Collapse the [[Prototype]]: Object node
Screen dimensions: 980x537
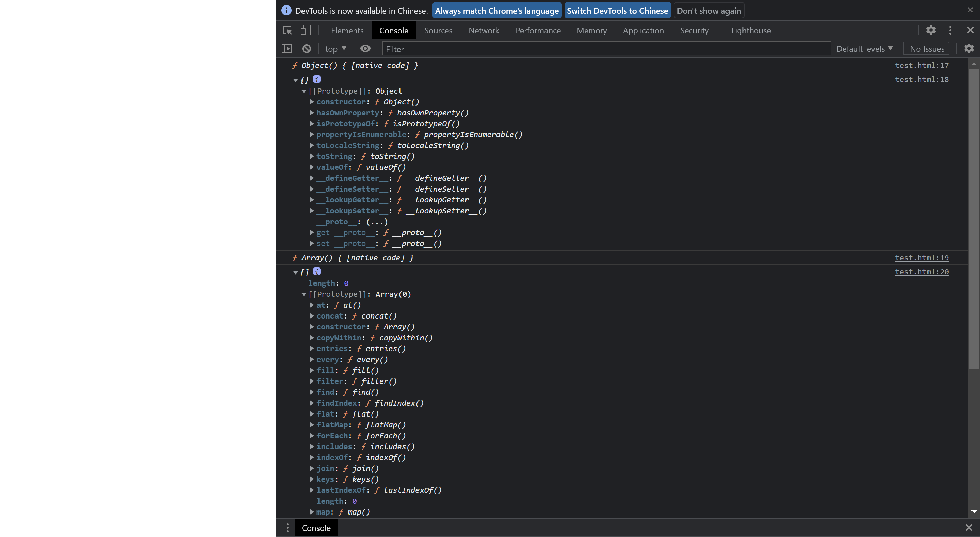click(304, 91)
